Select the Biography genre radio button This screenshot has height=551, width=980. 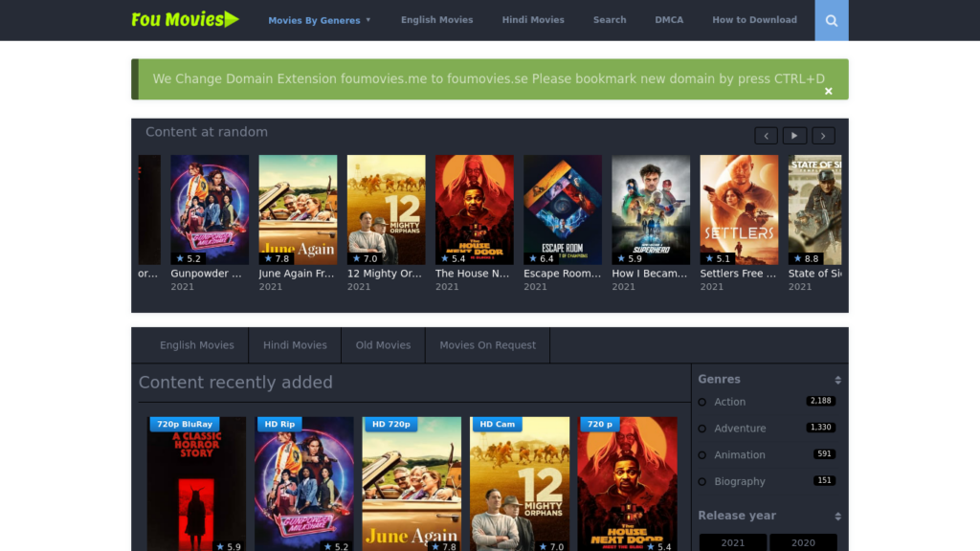click(x=702, y=482)
